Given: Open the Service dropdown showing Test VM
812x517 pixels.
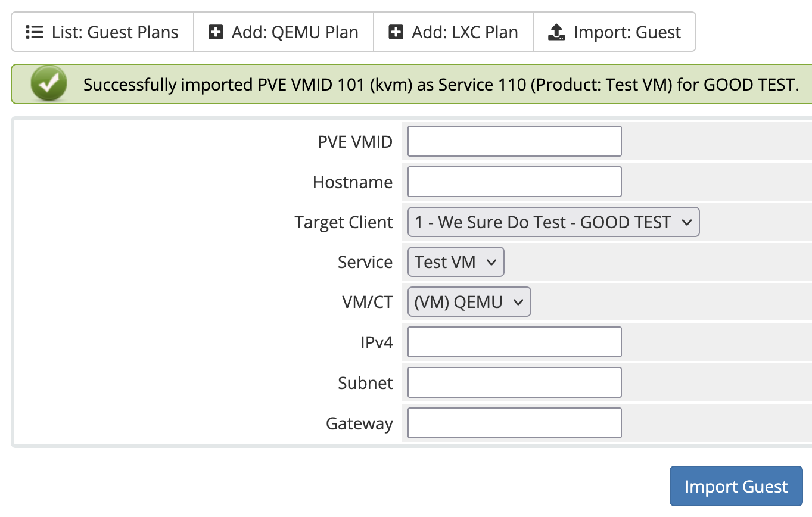Looking at the screenshot, I should click(455, 261).
